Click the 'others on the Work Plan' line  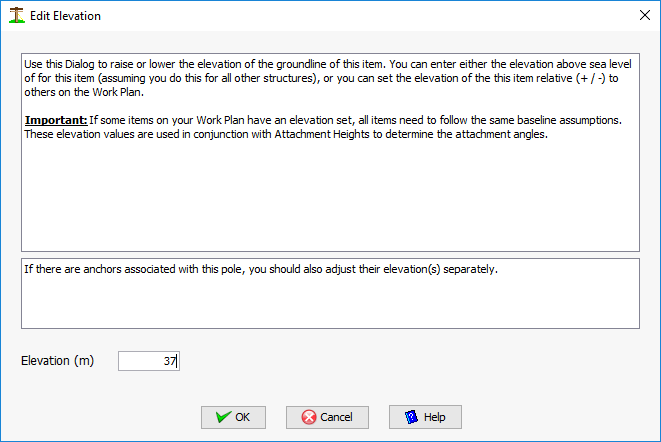tap(84, 92)
